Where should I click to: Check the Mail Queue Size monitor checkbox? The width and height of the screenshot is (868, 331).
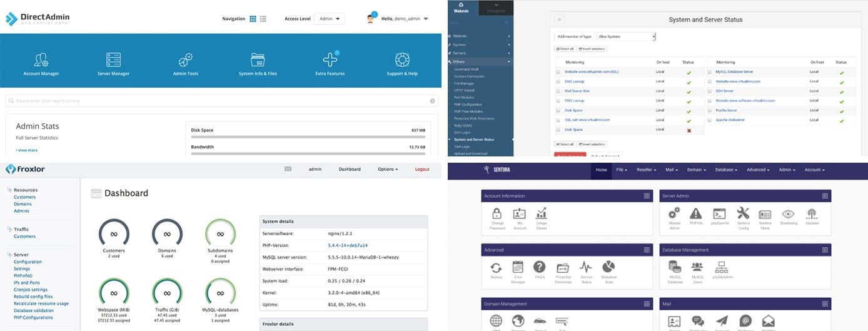point(558,91)
